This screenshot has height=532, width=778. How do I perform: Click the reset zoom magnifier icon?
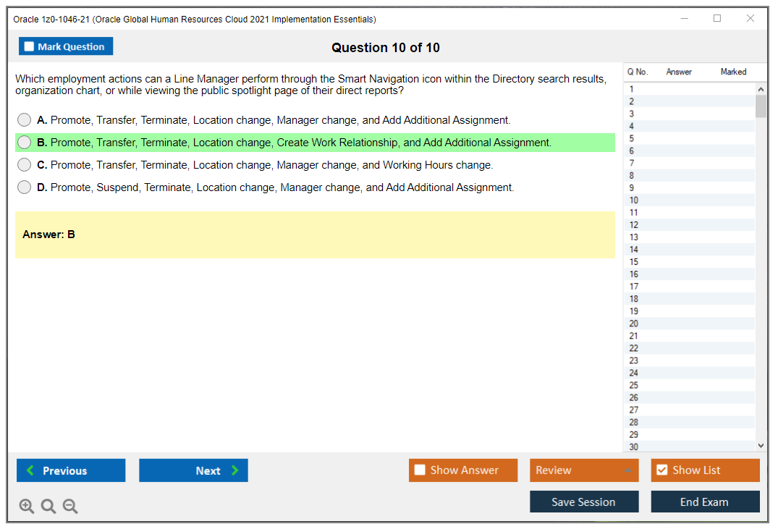tap(48, 507)
